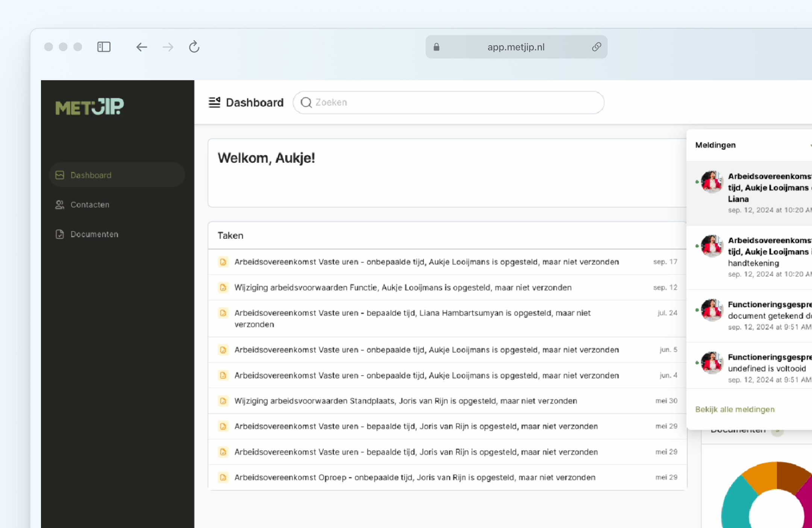The width and height of the screenshot is (812, 528).
Task: Click 'Bekijk alle meldingen' link
Action: tap(735, 409)
